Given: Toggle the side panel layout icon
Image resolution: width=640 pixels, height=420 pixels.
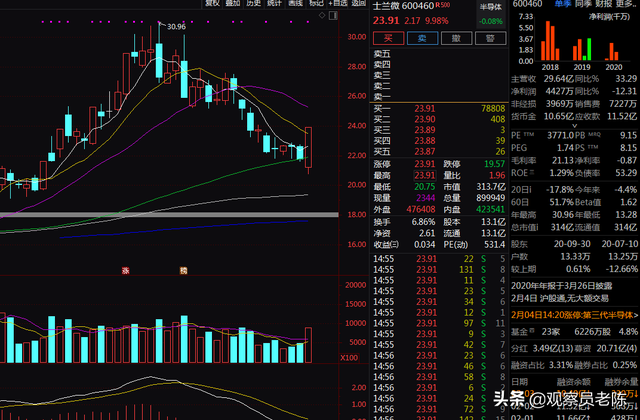Looking at the screenshot, I should (333, 16).
